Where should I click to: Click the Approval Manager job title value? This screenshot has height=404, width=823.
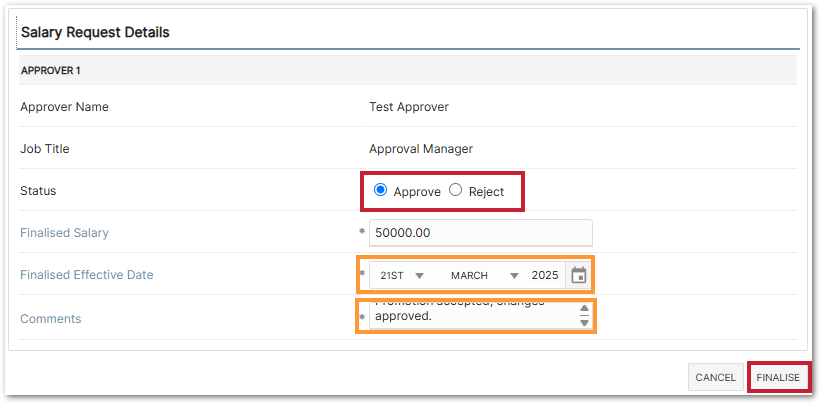[421, 149]
